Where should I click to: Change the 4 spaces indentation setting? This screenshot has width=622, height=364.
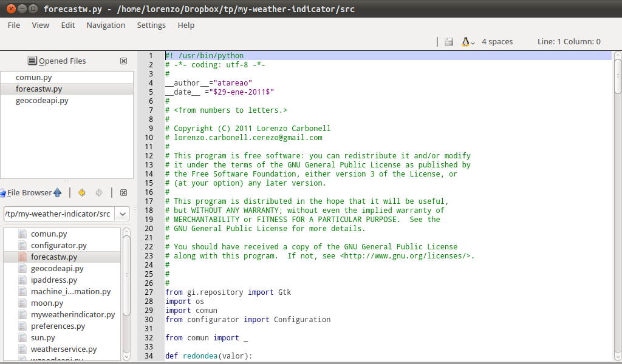pyautogui.click(x=497, y=42)
